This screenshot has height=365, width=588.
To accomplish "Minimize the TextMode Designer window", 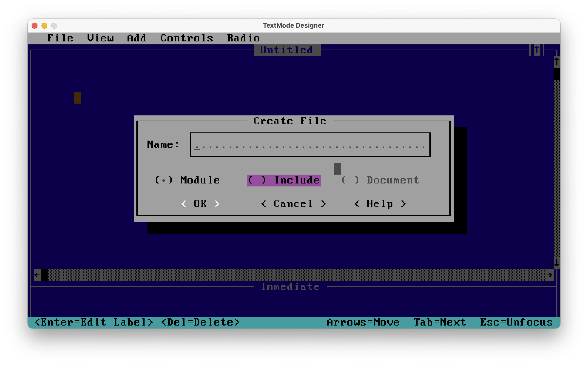I will click(x=44, y=26).
